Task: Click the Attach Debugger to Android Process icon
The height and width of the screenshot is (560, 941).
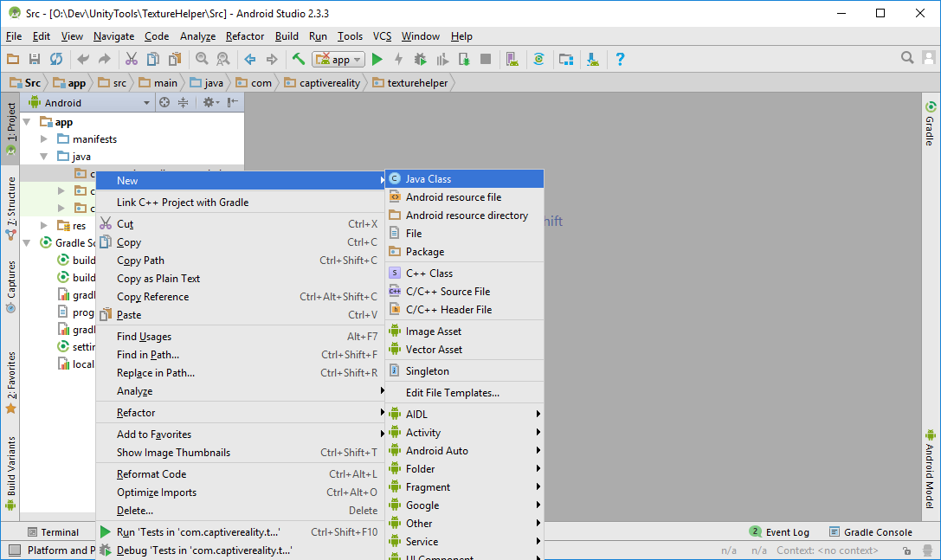Action: tap(464, 59)
